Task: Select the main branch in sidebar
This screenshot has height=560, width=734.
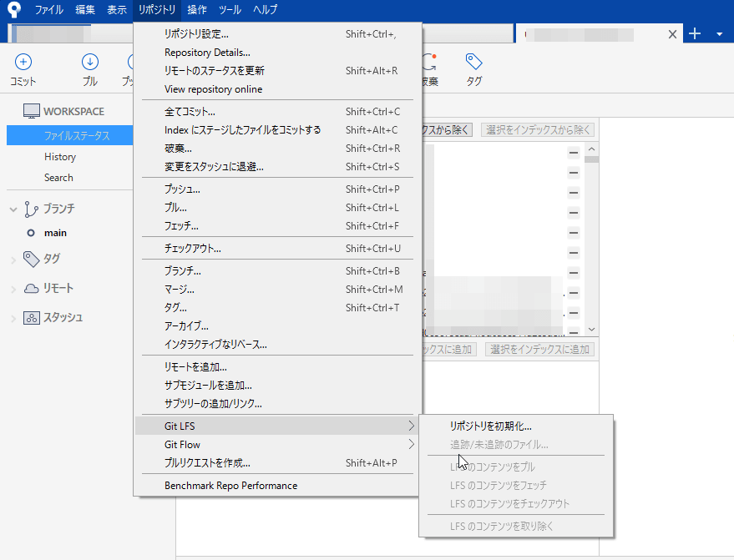Action: [x=55, y=233]
